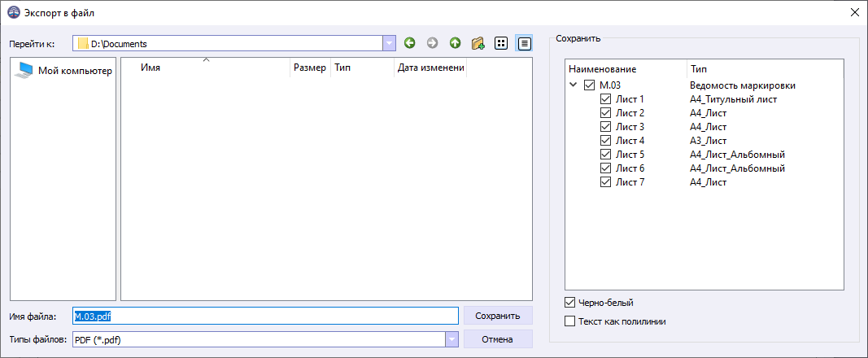Select Лист 5 row label
This screenshot has width=868, height=358.
click(630, 155)
